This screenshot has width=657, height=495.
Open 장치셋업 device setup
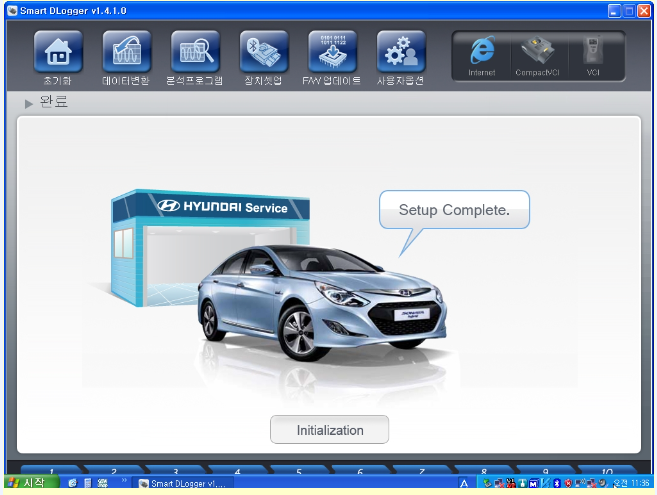click(x=264, y=52)
